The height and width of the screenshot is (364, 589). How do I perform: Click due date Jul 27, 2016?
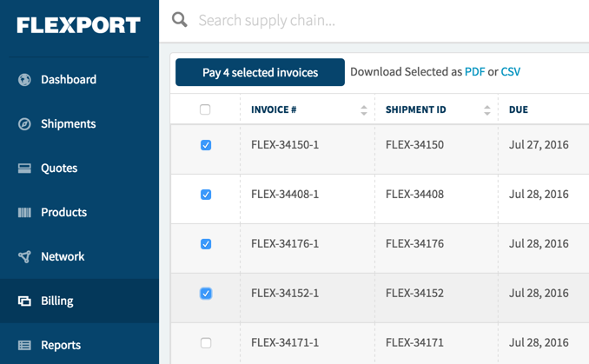pos(539,144)
